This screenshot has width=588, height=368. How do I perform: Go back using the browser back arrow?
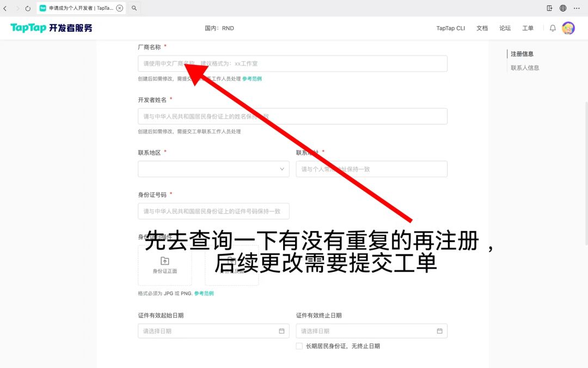click(5, 8)
